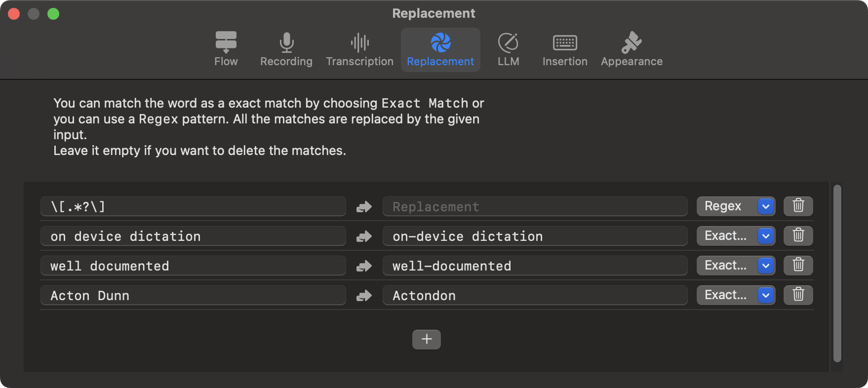Open the Regex match type dropdown
868x388 pixels.
click(x=736, y=206)
